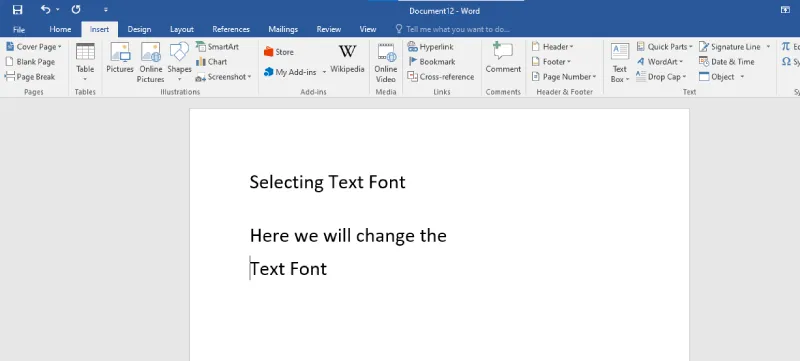The image size is (800, 361).
Task: Switch to the Design tab
Action: click(x=139, y=29)
